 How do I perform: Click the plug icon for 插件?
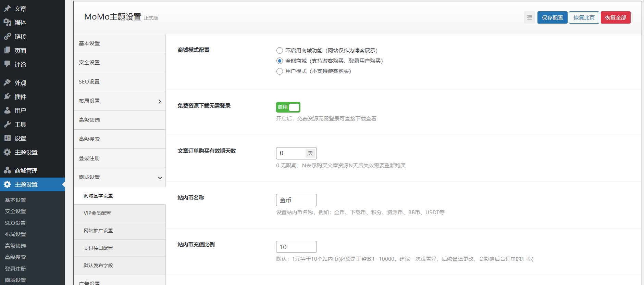pyautogui.click(x=7, y=96)
